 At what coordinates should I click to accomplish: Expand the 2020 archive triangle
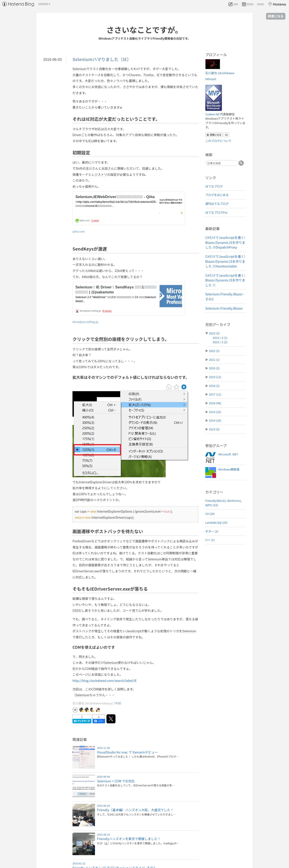[207, 368]
